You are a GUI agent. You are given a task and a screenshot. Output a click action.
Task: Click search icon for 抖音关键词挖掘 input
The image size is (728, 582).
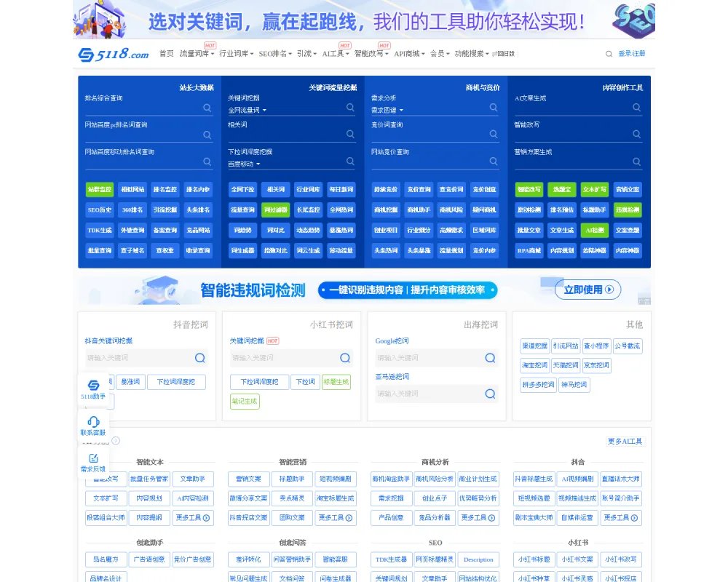tap(200, 358)
